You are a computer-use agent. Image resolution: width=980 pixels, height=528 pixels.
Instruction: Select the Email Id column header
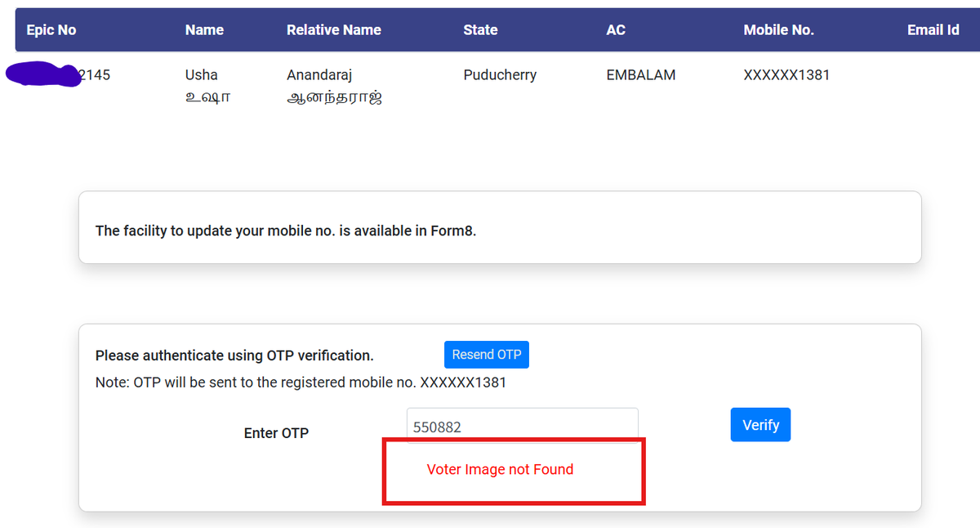pyautogui.click(x=933, y=30)
